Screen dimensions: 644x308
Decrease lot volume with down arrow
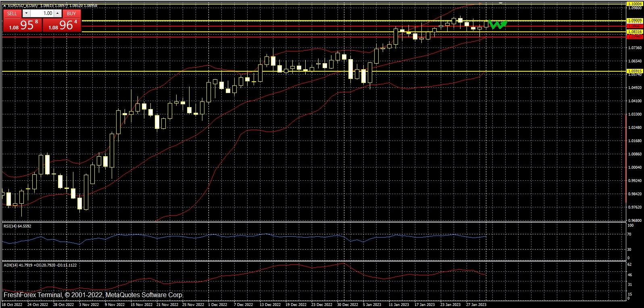coord(26,13)
